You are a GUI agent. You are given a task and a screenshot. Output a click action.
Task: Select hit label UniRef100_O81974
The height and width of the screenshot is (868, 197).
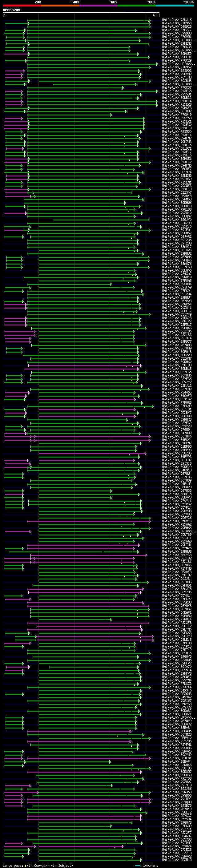point(177,172)
